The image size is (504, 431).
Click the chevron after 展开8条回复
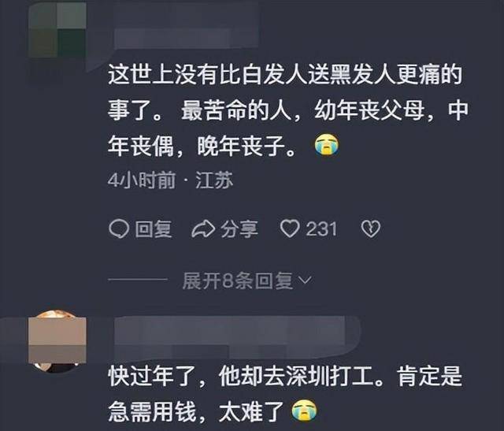click(305, 281)
